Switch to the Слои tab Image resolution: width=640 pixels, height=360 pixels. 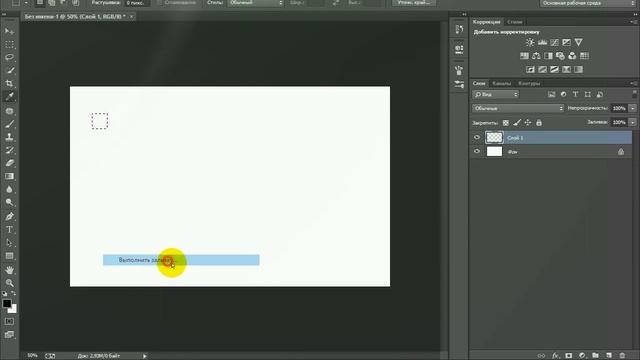pyautogui.click(x=479, y=83)
